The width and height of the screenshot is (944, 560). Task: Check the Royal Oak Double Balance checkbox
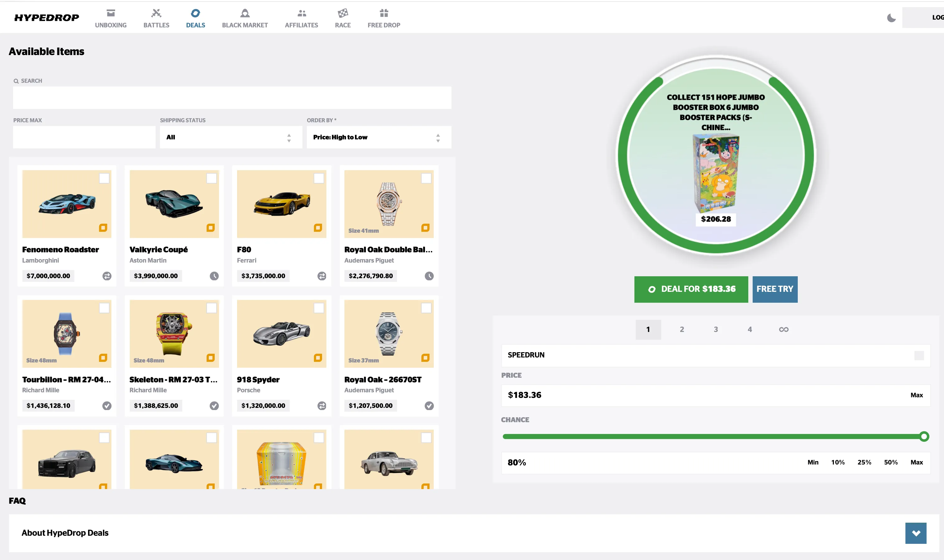point(426,178)
